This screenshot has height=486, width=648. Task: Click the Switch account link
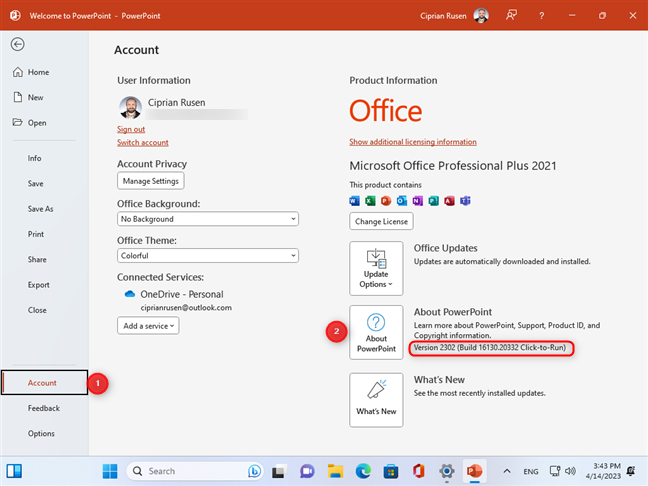[x=143, y=143]
